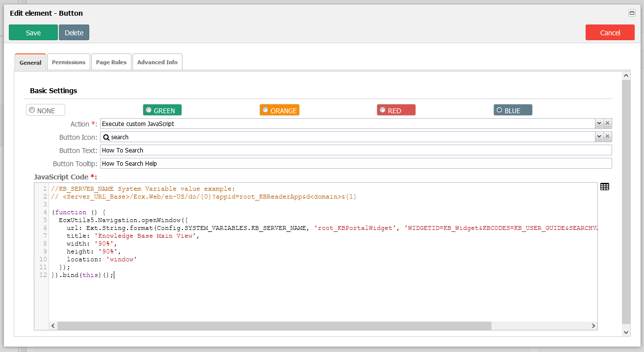Click the window maximize icon in dialog header

[632, 13]
